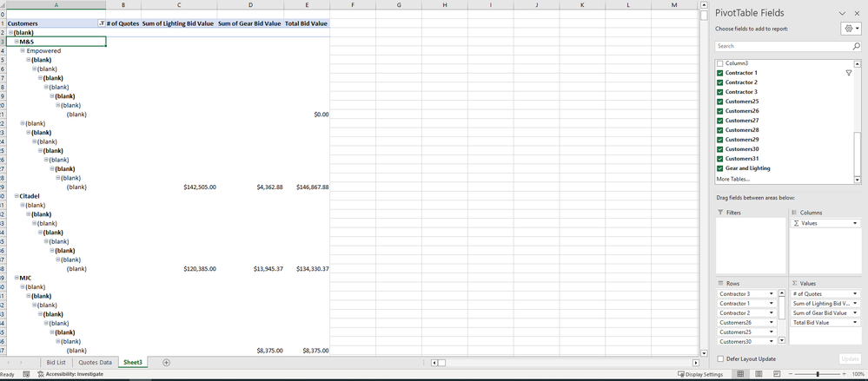868x381 pixels.
Task: Open Contractor 1 dropdown in Rows area
Action: 772,304
